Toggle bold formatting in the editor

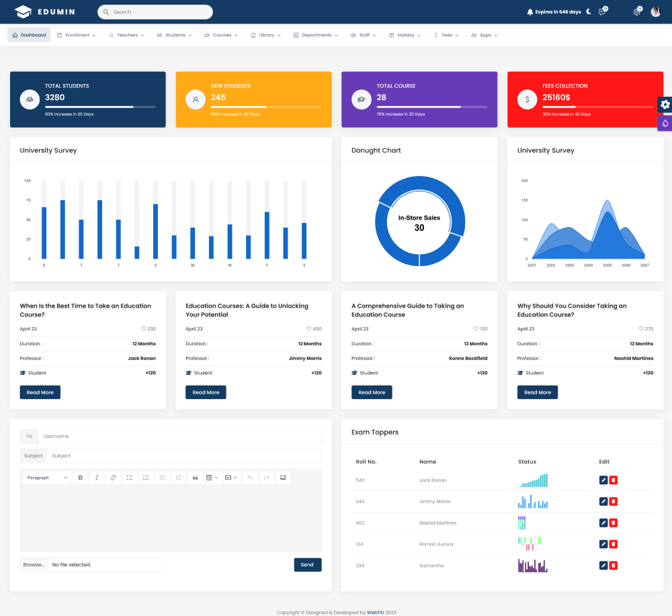coord(81,478)
